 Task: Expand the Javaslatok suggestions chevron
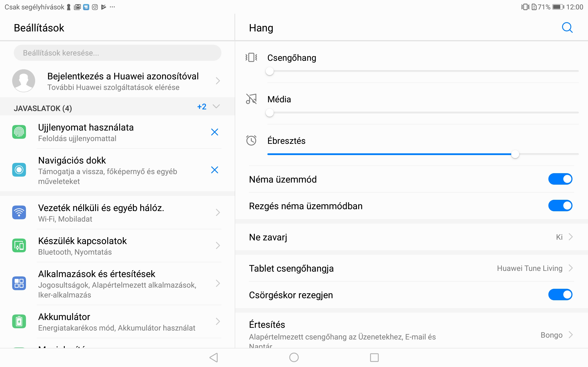coord(216,107)
